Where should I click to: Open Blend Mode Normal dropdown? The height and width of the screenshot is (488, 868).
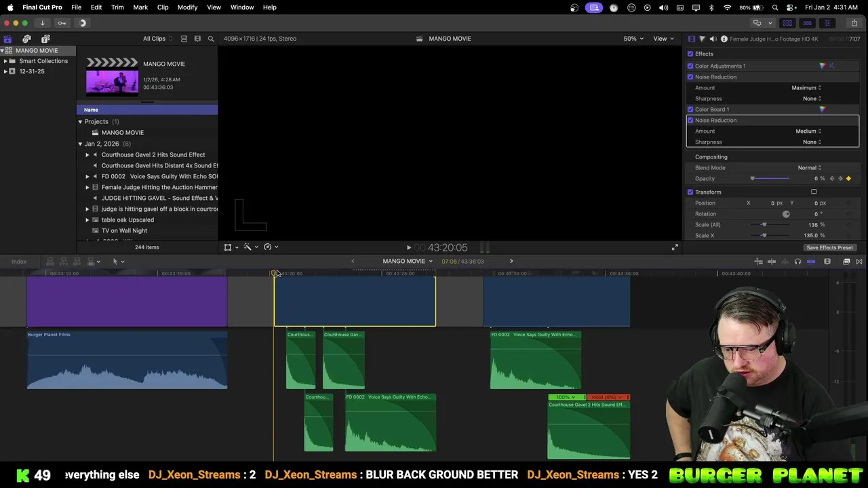pos(809,167)
